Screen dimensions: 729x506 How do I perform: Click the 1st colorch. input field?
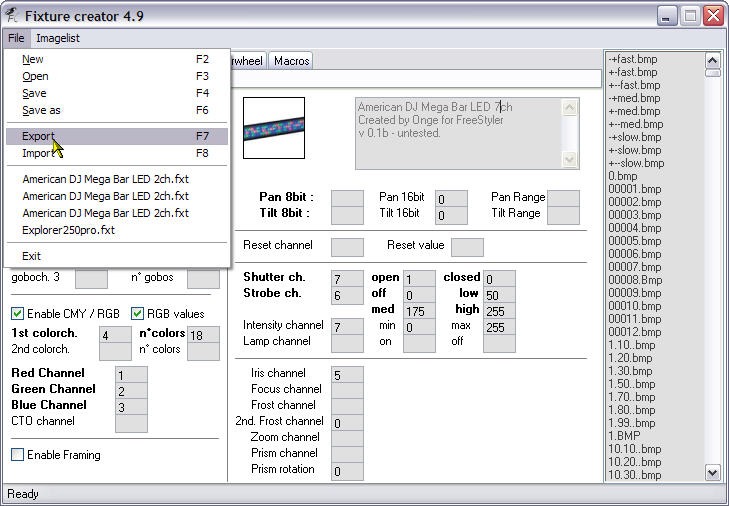point(115,335)
